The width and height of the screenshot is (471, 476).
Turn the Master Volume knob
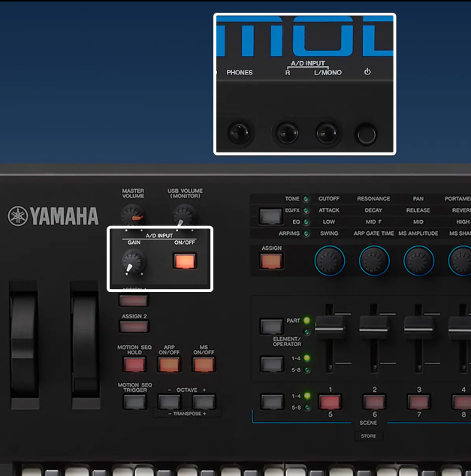pyautogui.click(x=132, y=215)
